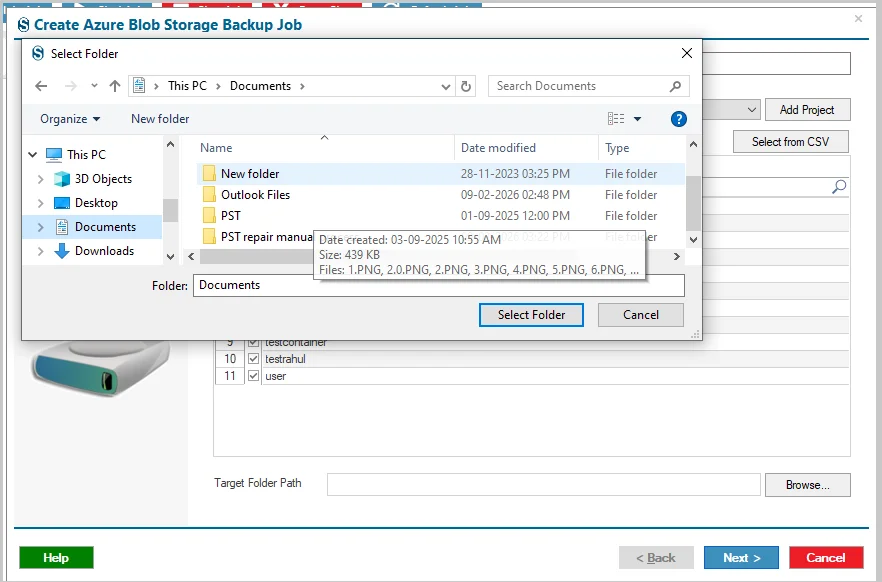Click Documents in the address breadcrumb
Viewport: 882px width, 582px height.
260,86
